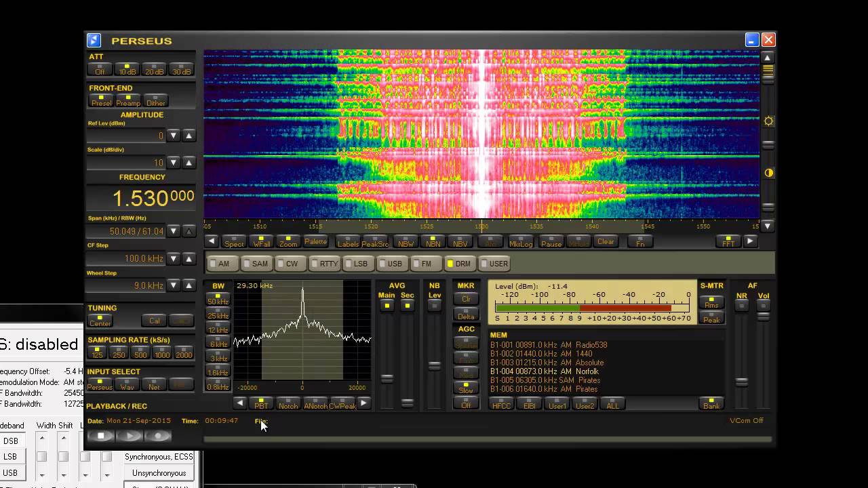Viewport: 868px width, 488px height.
Task: Select the DRM mode
Action: (459, 264)
